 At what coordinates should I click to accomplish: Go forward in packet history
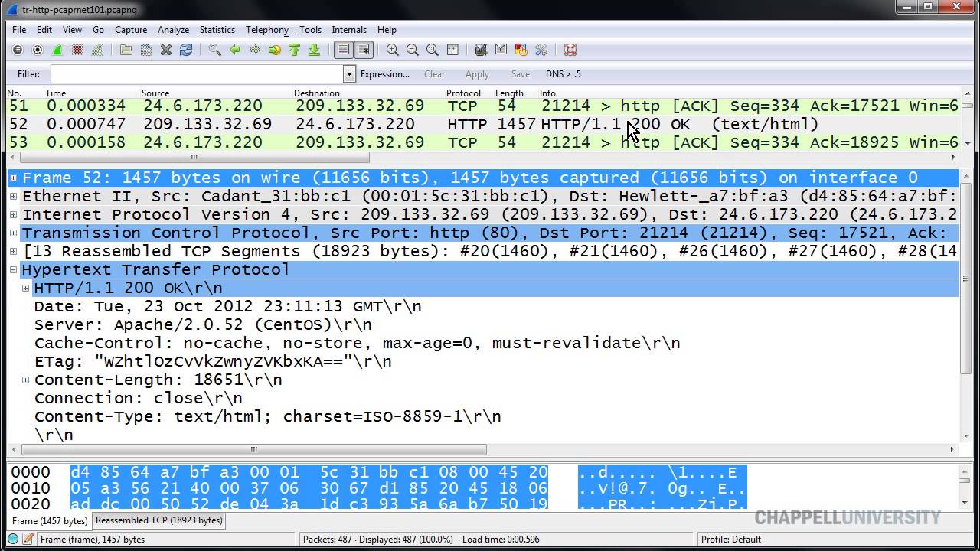point(255,50)
